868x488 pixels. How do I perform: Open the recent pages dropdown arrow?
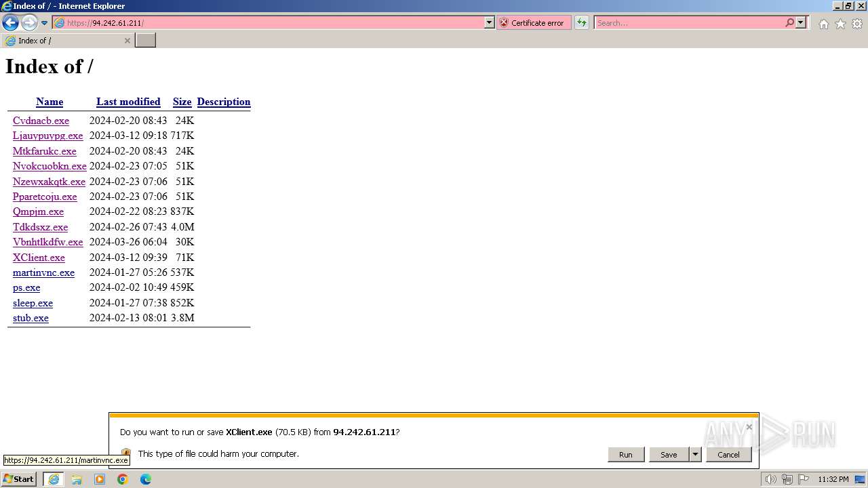tap(45, 23)
